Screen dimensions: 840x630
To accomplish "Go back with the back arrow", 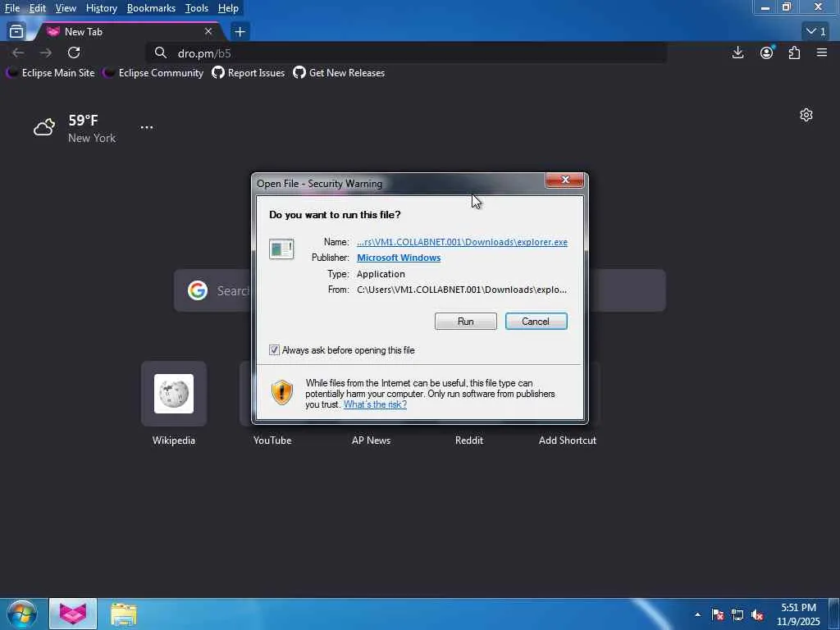I will [18, 52].
